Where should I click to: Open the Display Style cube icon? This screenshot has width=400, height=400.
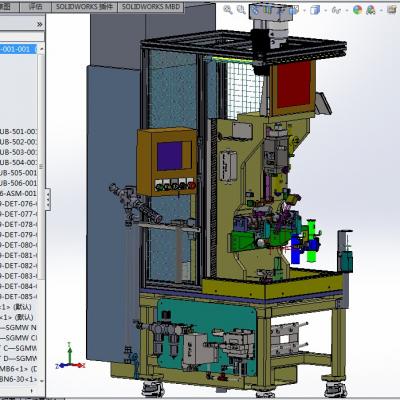pyautogui.click(x=314, y=10)
